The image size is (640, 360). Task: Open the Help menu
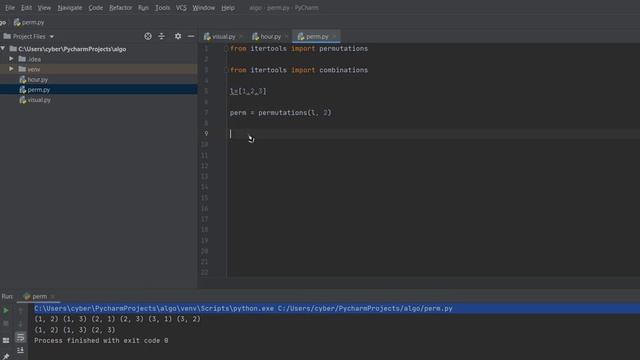[228, 8]
